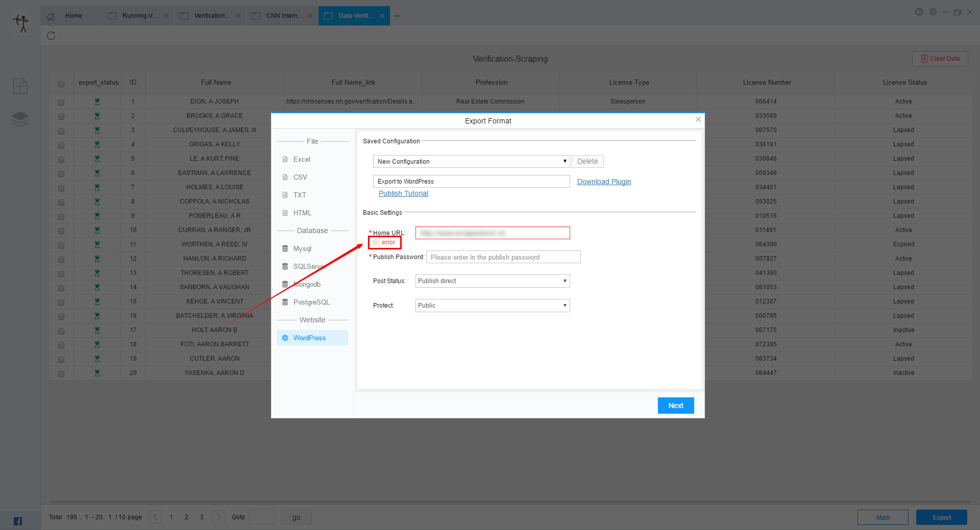Go to page 3 in pagination

click(x=202, y=517)
